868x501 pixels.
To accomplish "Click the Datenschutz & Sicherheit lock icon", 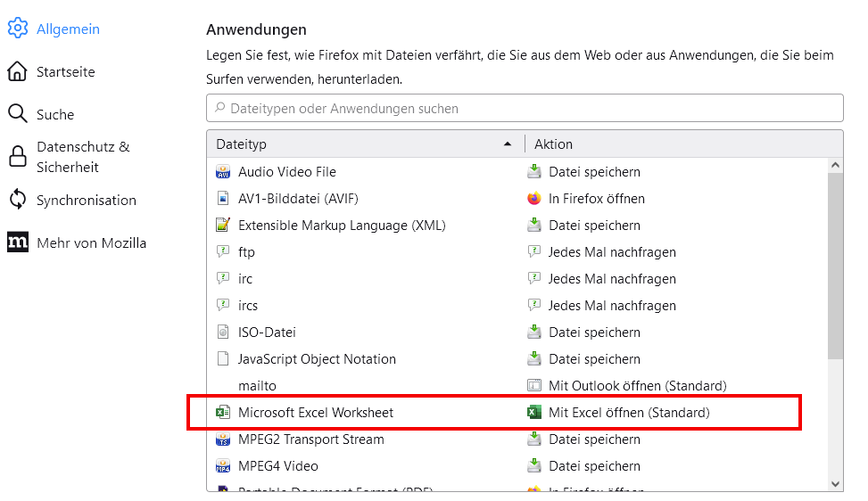I will (18, 157).
